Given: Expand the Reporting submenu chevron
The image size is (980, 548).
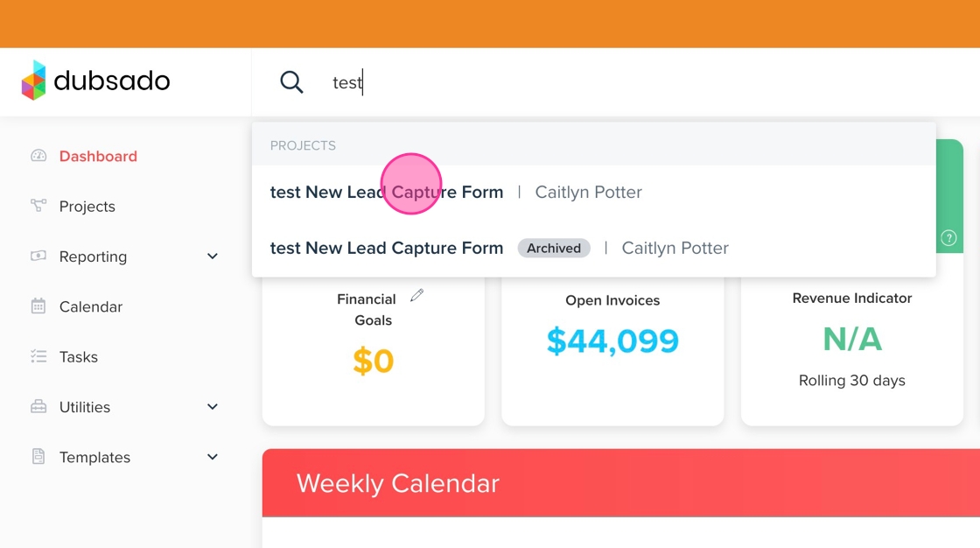Looking at the screenshot, I should [x=212, y=256].
